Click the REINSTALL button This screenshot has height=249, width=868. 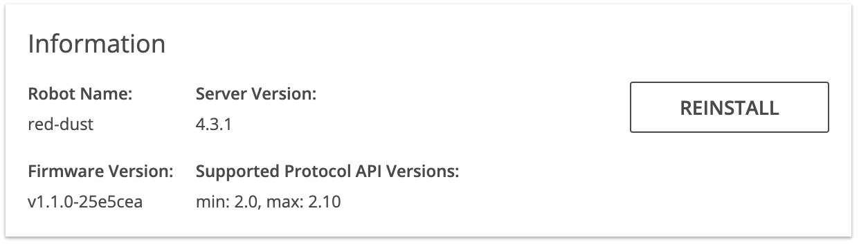[729, 107]
